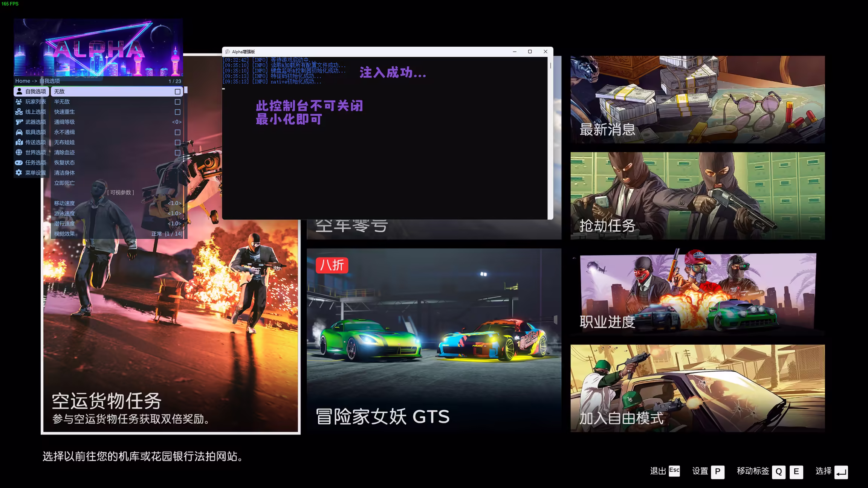Adjust the 通缉等级 <0> value selector
Viewport: 868px width, 488px height.
pos(177,122)
